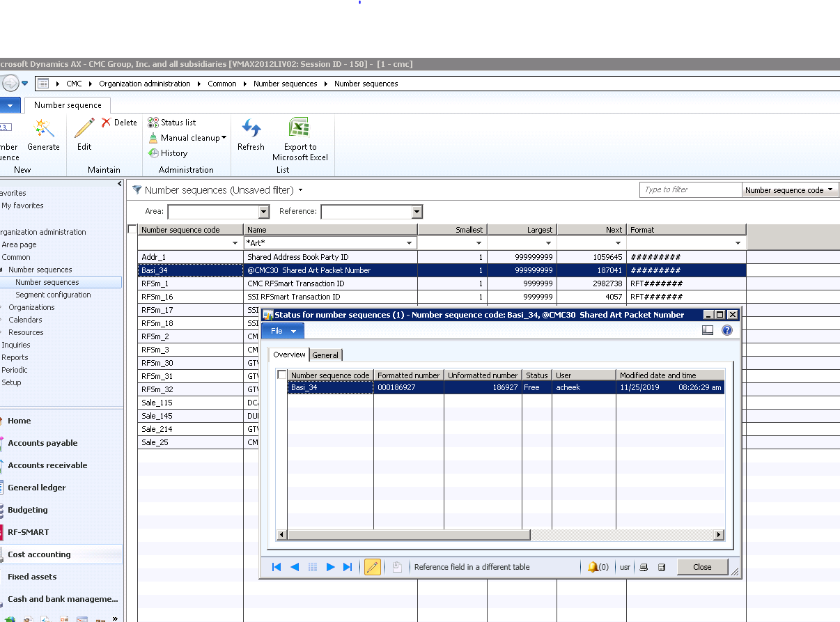Click the address bar list icon
Viewport: 840px width, 622px height.
click(43, 84)
